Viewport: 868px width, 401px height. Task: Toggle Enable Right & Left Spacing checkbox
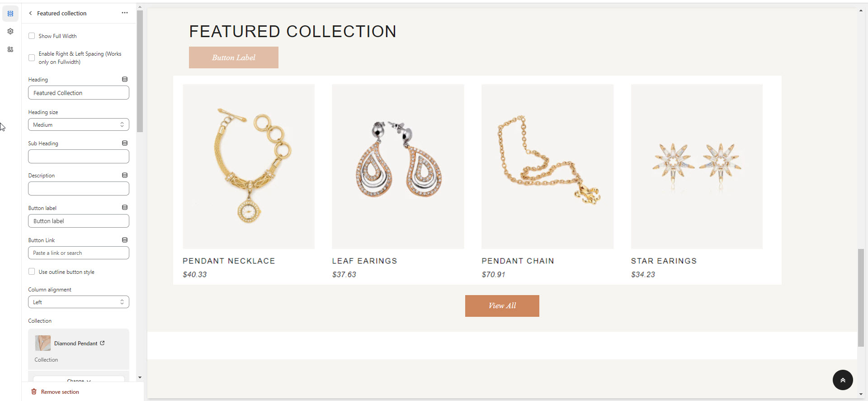point(32,57)
